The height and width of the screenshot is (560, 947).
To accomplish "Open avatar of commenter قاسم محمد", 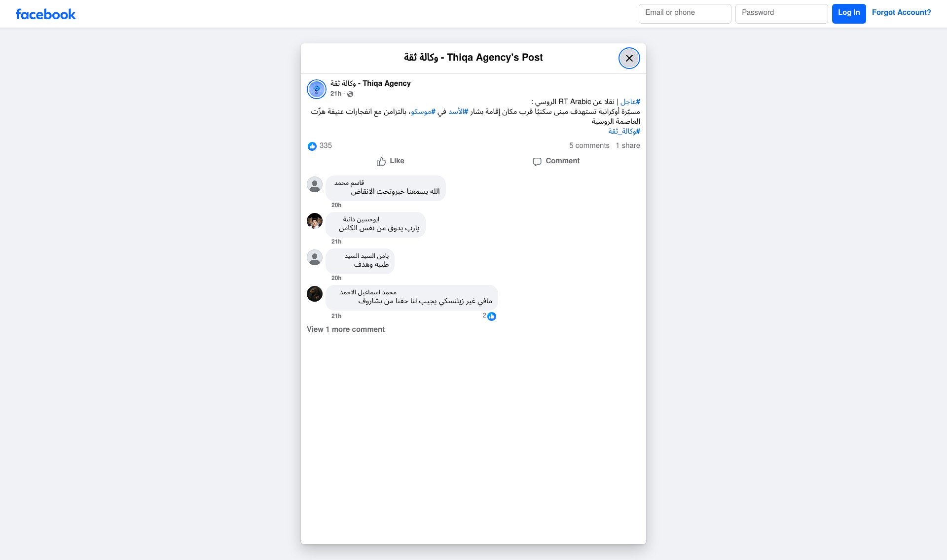I will point(315,184).
